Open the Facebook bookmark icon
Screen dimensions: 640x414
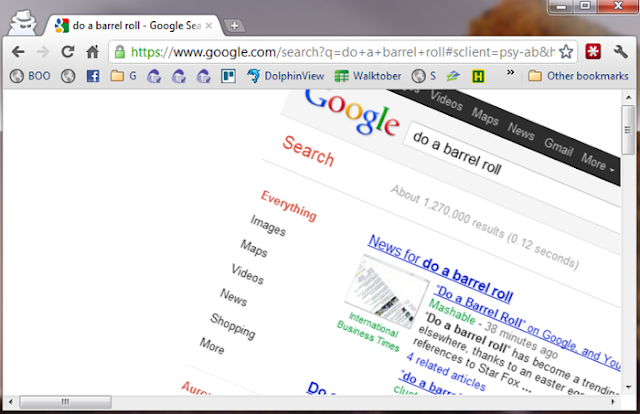pyautogui.click(x=93, y=76)
